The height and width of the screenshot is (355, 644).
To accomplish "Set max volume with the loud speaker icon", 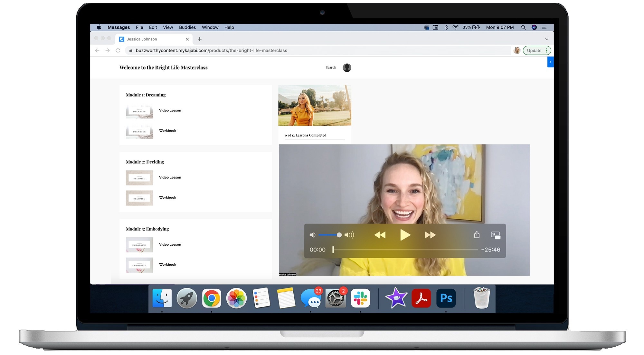I will pos(349,235).
